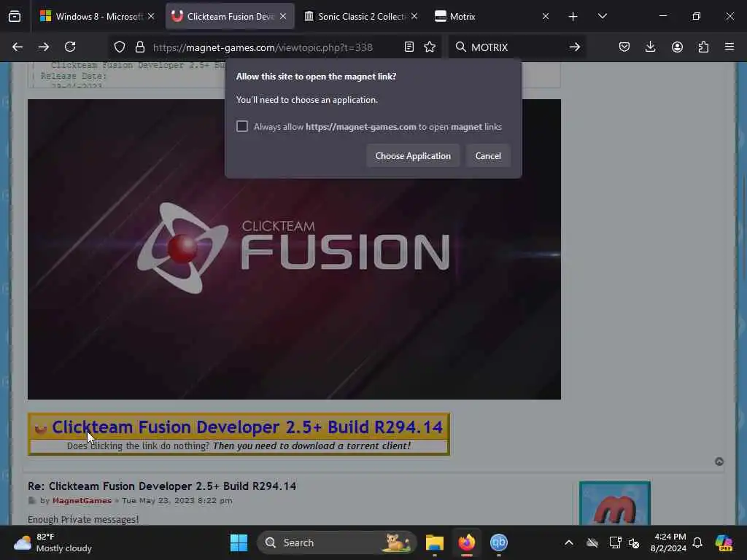Open Firefox View recent browsing icon
Viewport: 747px width, 560px height.
[x=15, y=16]
